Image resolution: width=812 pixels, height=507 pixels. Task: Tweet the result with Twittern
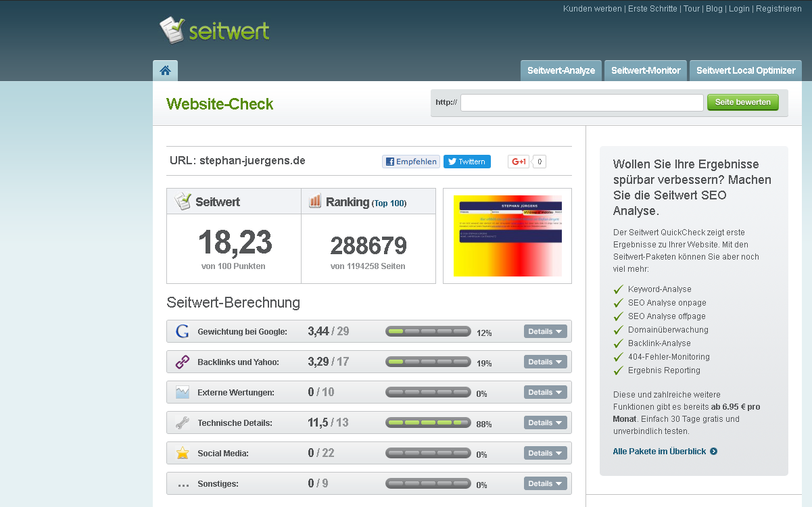pos(467,162)
